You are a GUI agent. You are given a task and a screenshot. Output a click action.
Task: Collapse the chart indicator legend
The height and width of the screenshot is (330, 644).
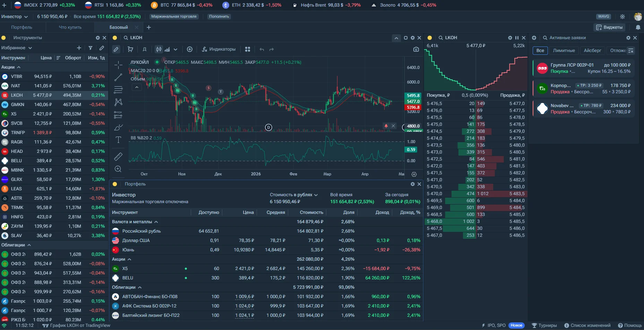137,87
